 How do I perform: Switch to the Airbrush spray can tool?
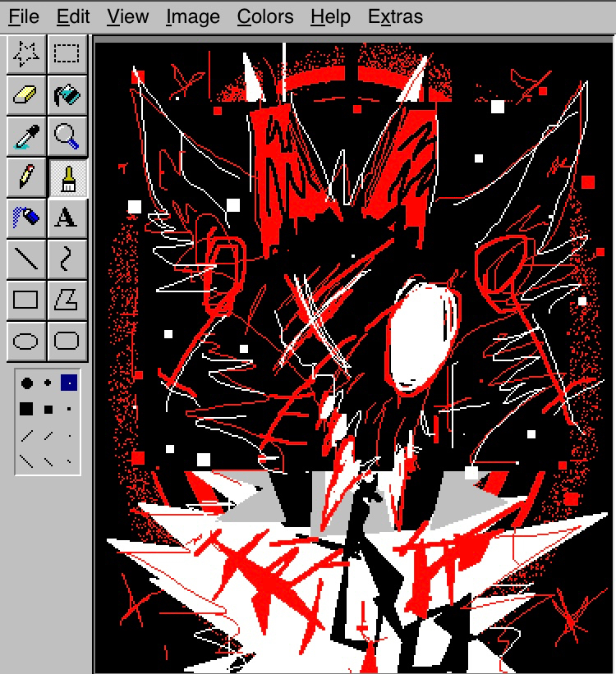click(x=26, y=218)
